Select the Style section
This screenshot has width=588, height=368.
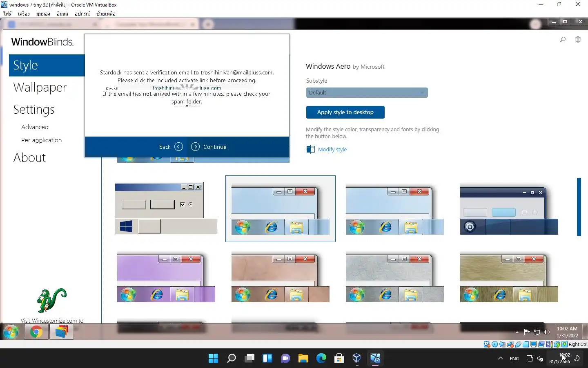[x=47, y=65]
